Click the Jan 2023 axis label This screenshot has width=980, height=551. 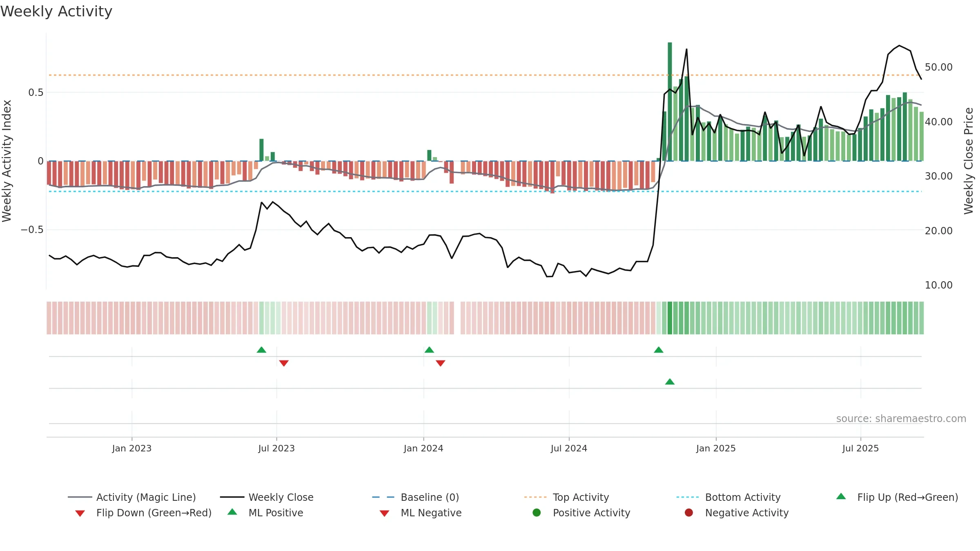(x=132, y=448)
